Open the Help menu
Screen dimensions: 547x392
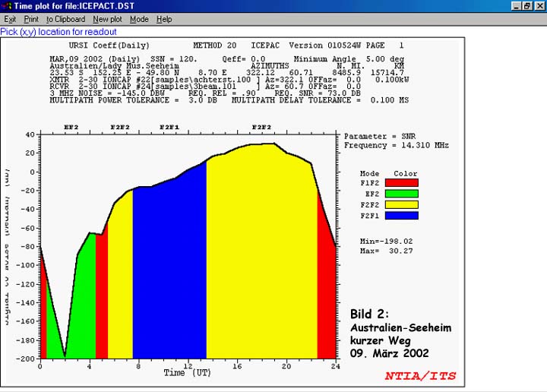pos(164,19)
